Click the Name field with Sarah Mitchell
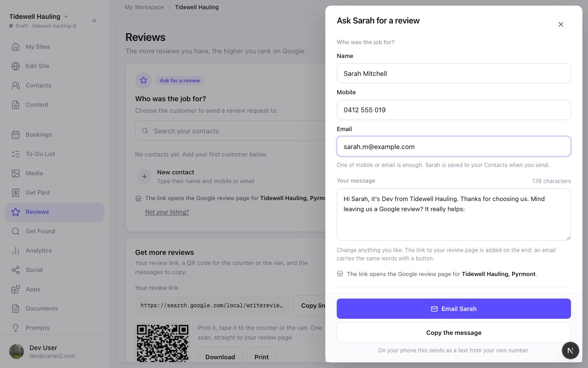588x368 pixels. 453,73
